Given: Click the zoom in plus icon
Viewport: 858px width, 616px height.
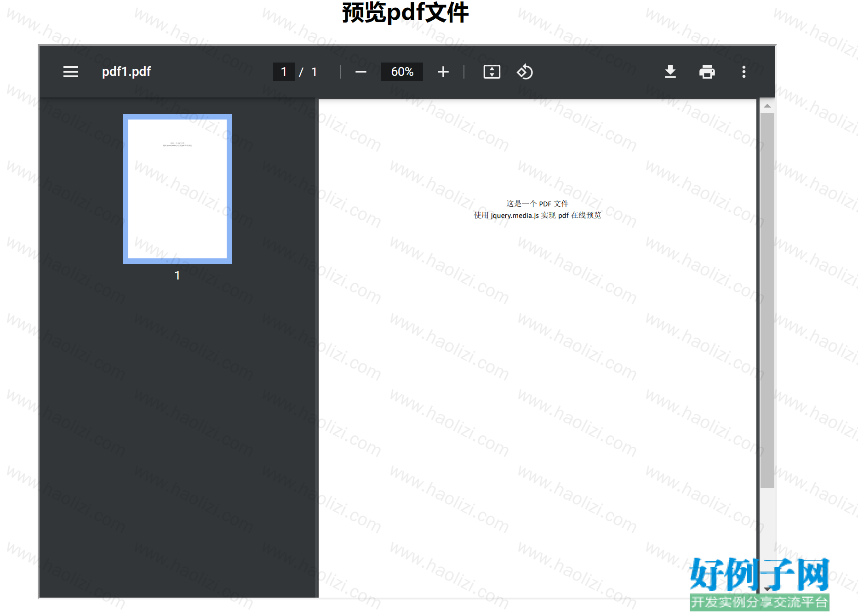Looking at the screenshot, I should click(443, 72).
